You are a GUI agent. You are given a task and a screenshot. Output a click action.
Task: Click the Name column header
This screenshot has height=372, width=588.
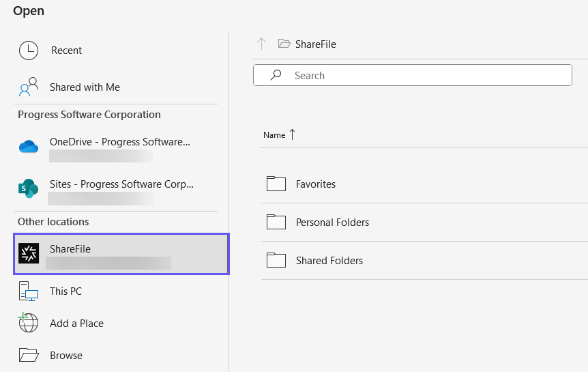[274, 134]
